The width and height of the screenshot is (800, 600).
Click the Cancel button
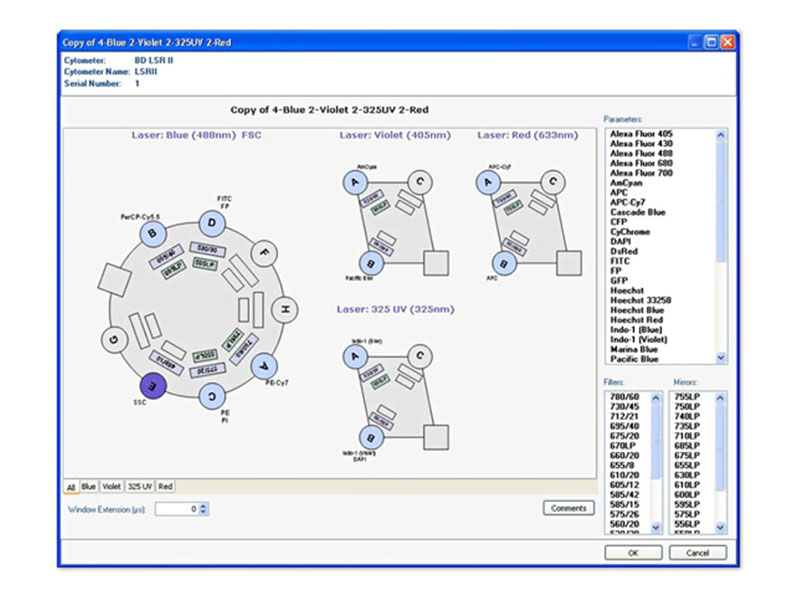(697, 552)
